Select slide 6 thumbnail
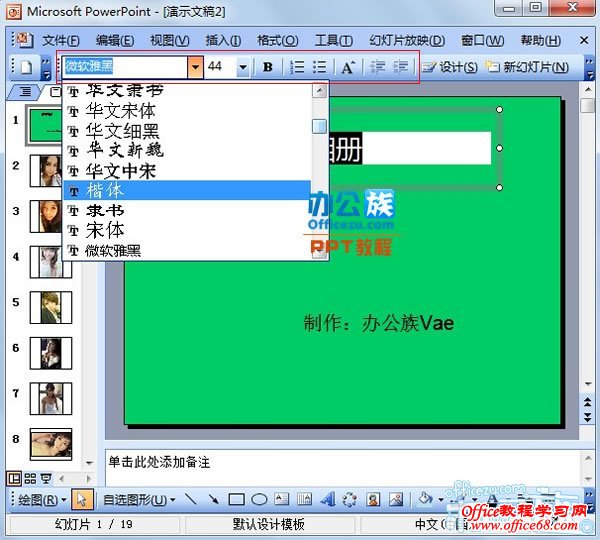The width and height of the screenshot is (600, 540). (51, 353)
